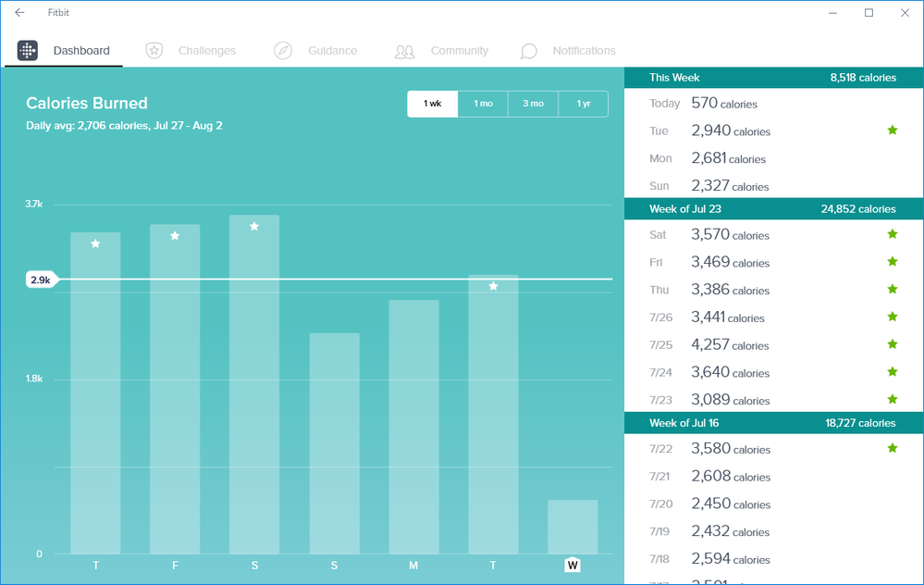Click the Notifications speech bubble icon

(528, 51)
